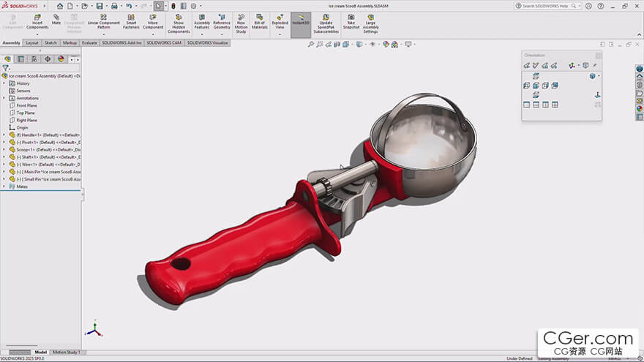Open Bill of Materials tool
This screenshot has width=644, height=362.
(260, 23)
